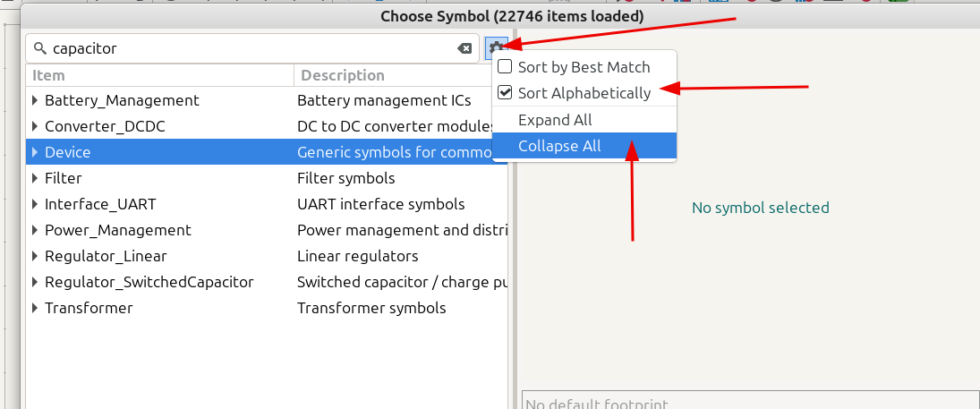Uncheck Sort Alphabetically option

tap(505, 93)
